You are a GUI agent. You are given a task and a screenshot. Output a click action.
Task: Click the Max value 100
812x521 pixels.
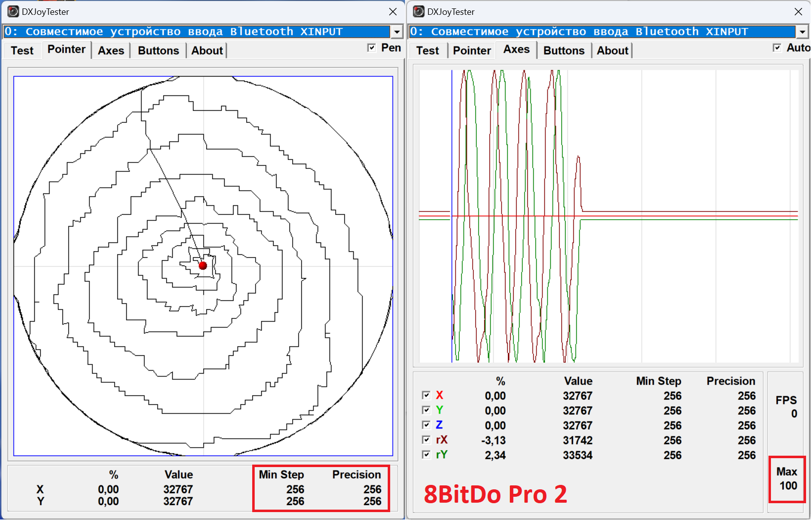788,486
